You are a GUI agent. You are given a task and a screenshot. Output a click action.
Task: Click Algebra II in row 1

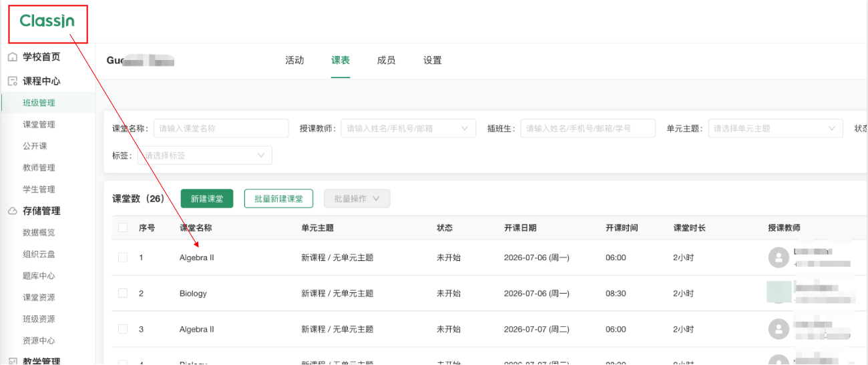coord(197,258)
